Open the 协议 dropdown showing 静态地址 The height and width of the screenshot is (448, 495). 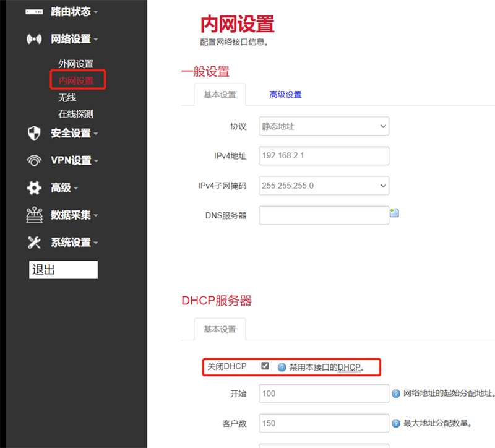coord(324,126)
